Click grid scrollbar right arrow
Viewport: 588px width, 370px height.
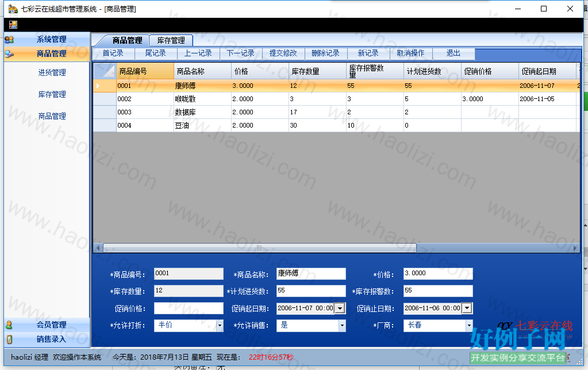(575, 248)
